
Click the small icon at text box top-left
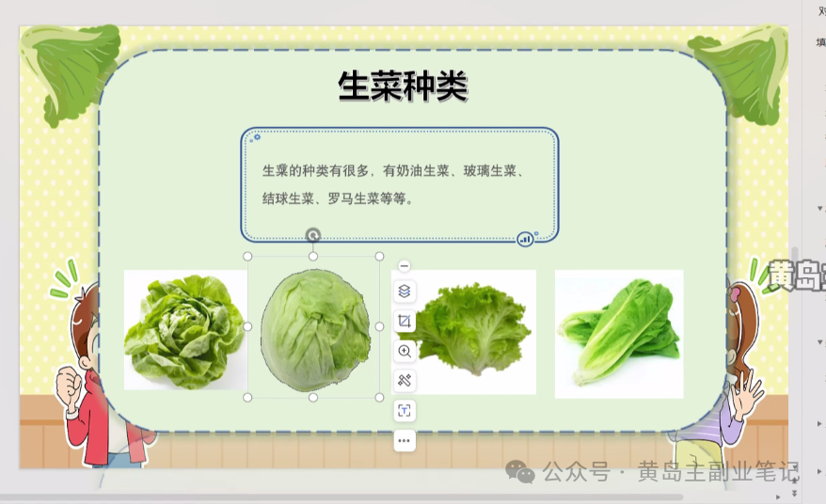coord(255,137)
